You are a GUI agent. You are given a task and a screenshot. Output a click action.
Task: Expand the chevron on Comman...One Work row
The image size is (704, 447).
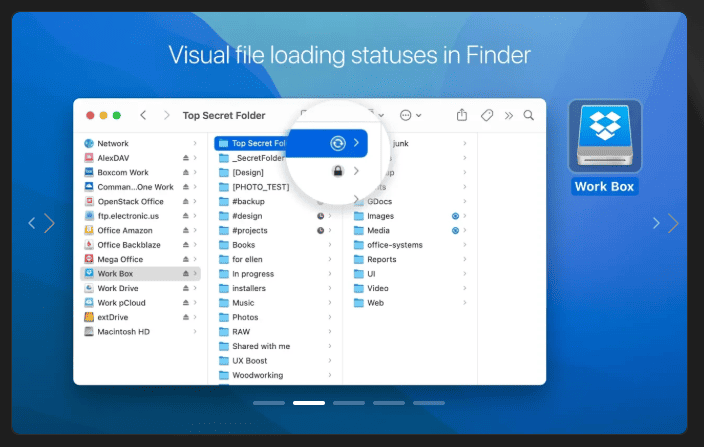[x=195, y=187]
